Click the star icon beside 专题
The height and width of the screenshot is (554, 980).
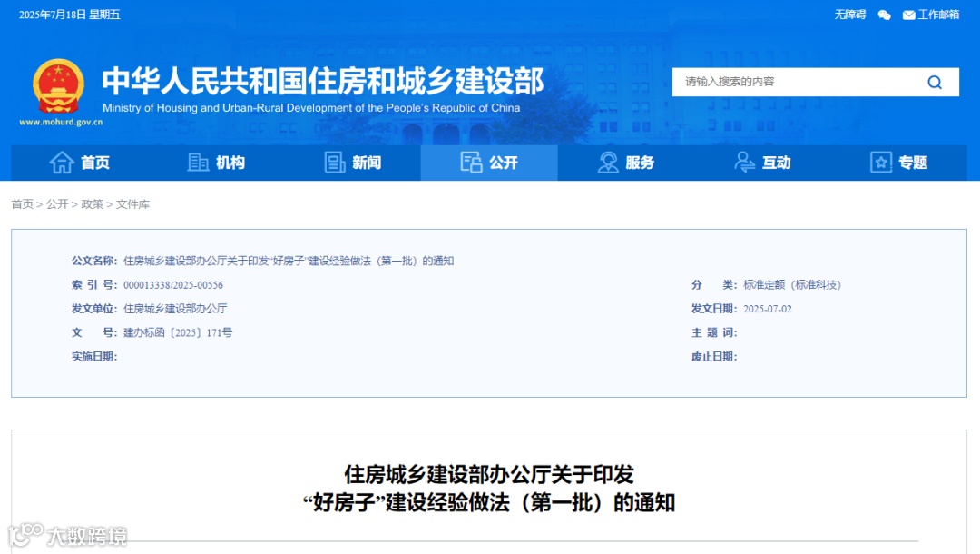(881, 163)
